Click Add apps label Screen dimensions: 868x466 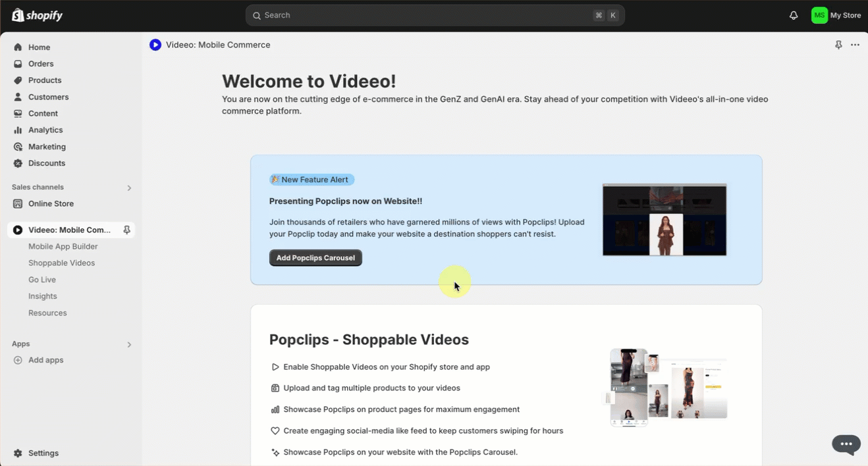46,360
